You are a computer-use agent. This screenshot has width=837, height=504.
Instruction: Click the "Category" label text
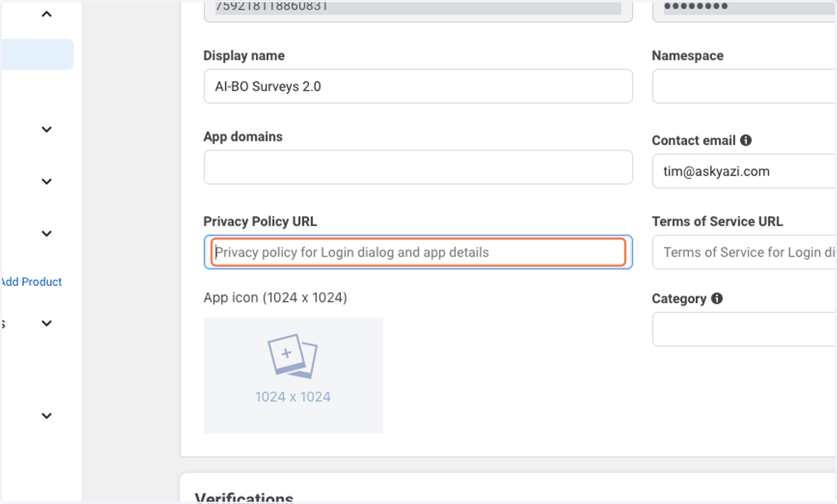(x=679, y=298)
